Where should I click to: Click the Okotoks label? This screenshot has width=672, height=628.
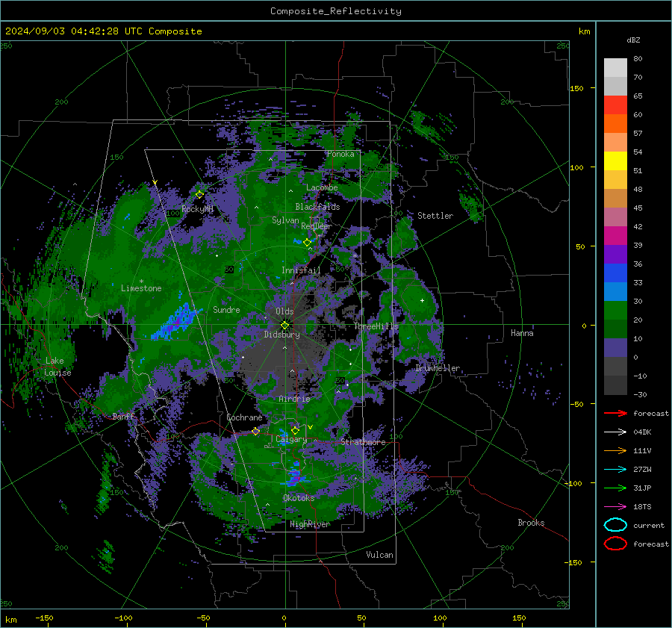point(299,498)
